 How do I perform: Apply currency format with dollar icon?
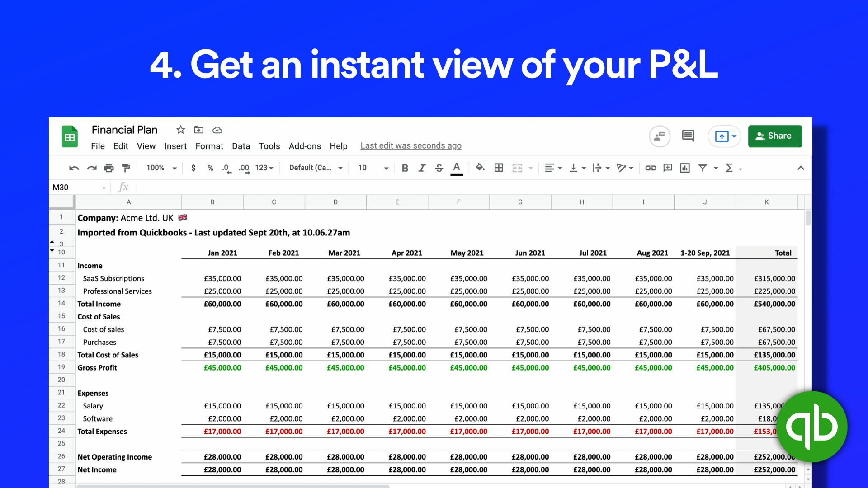[193, 168]
